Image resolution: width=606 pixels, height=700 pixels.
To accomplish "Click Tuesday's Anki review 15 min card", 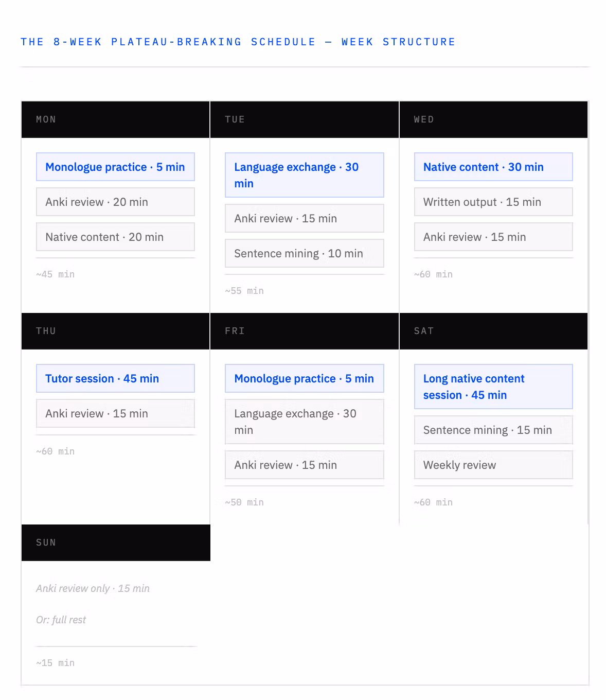I will tap(305, 218).
